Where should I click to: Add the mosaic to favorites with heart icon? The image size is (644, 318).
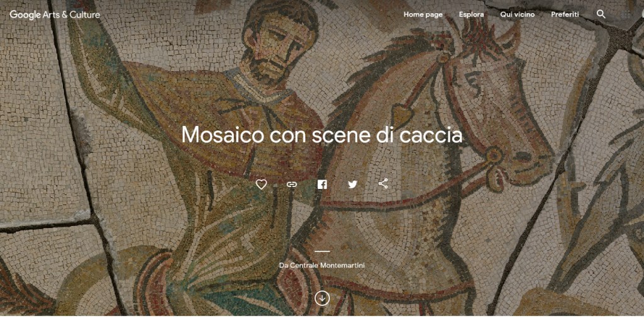click(x=261, y=185)
